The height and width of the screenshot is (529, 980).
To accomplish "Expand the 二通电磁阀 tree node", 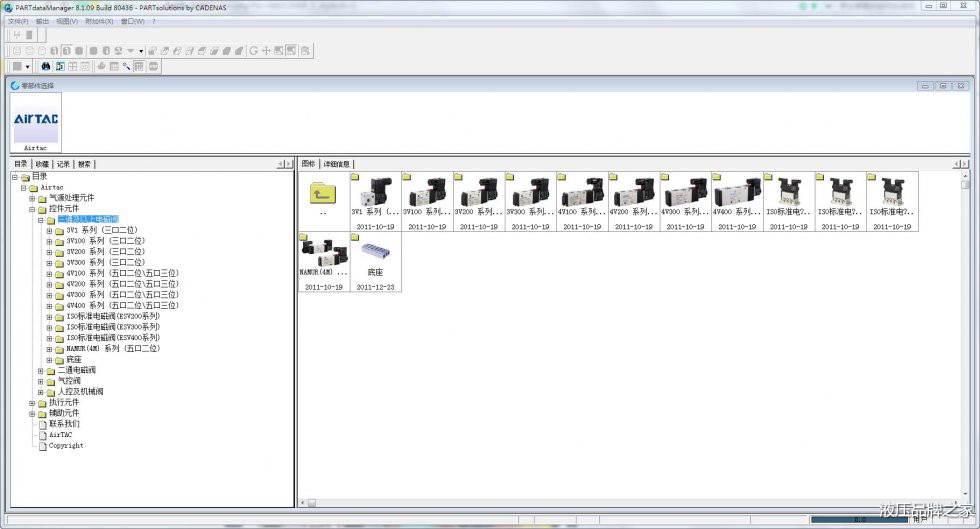I will click(41, 371).
